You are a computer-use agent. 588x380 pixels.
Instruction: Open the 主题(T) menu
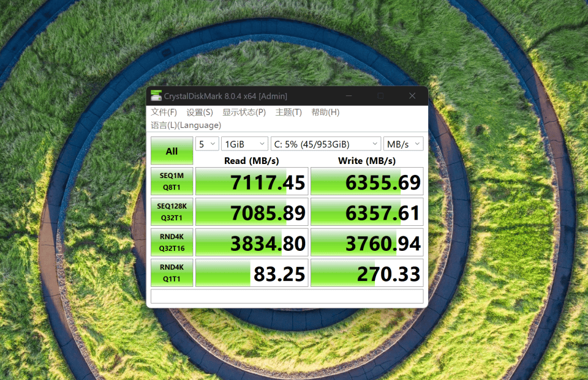pos(288,113)
